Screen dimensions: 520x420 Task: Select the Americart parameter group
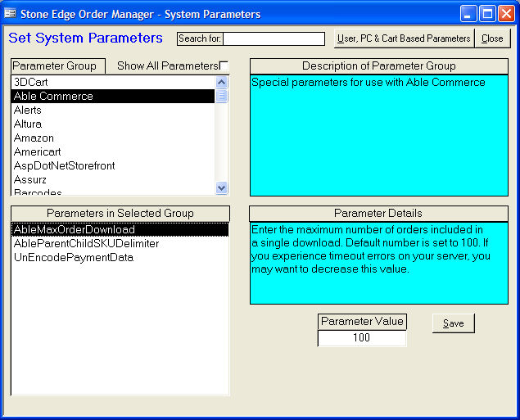(x=113, y=151)
